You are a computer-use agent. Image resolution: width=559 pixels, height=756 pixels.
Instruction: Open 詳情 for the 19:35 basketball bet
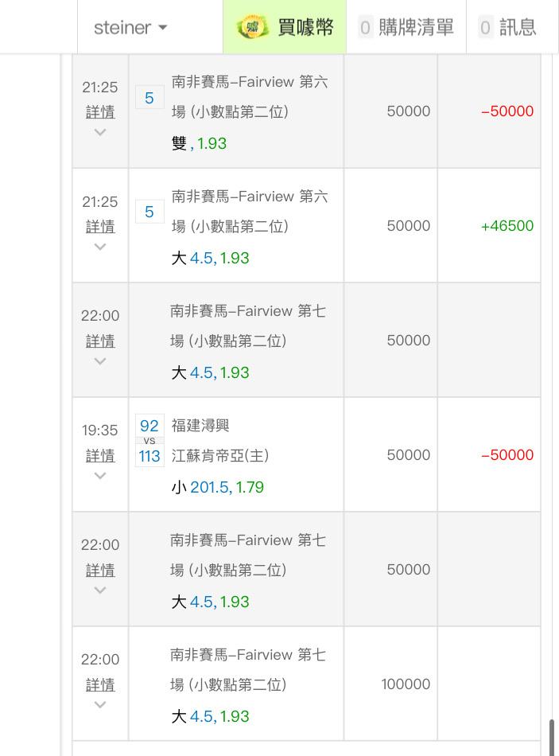tap(100, 455)
